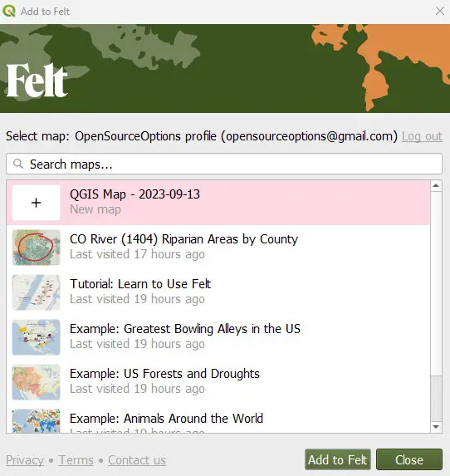
Task: Open the Contact us link
Action: click(137, 460)
